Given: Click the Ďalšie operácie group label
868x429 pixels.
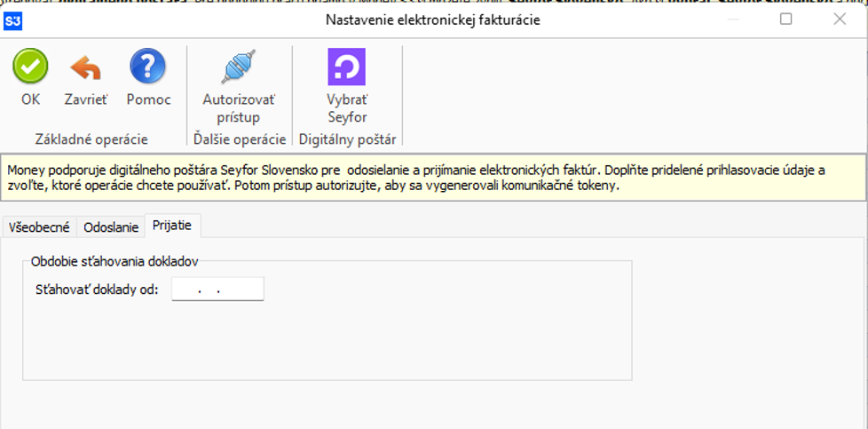Looking at the screenshot, I should 240,139.
